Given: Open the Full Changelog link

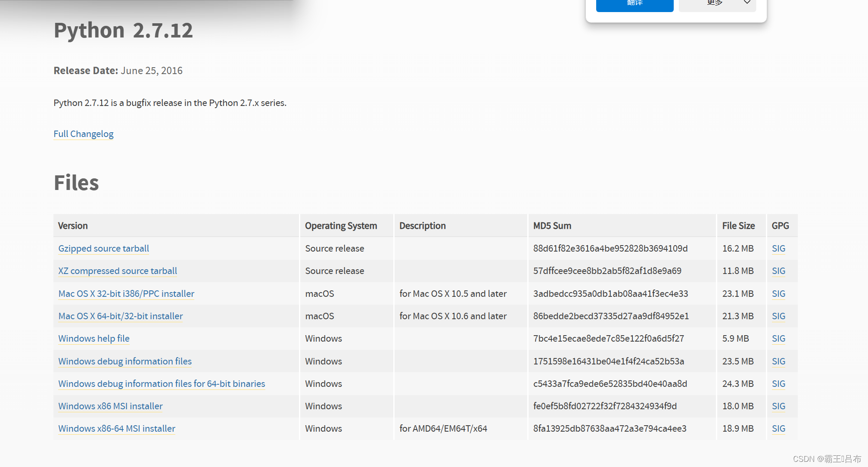Looking at the screenshot, I should (84, 134).
